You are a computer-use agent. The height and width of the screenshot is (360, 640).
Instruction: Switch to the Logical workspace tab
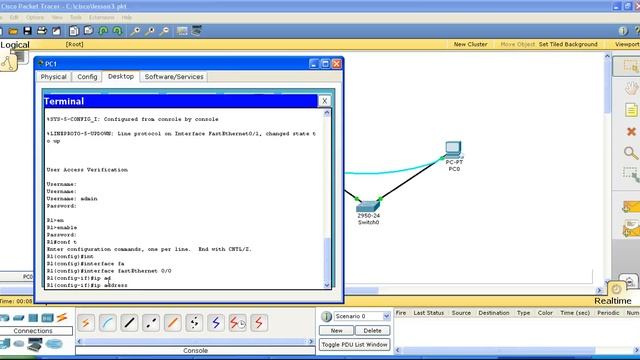click(x=15, y=45)
